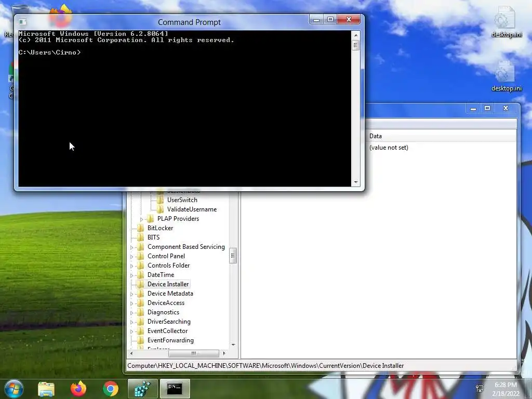The height and width of the screenshot is (399, 532).
Task: Close the Registry Editor window
Action: tap(506, 109)
